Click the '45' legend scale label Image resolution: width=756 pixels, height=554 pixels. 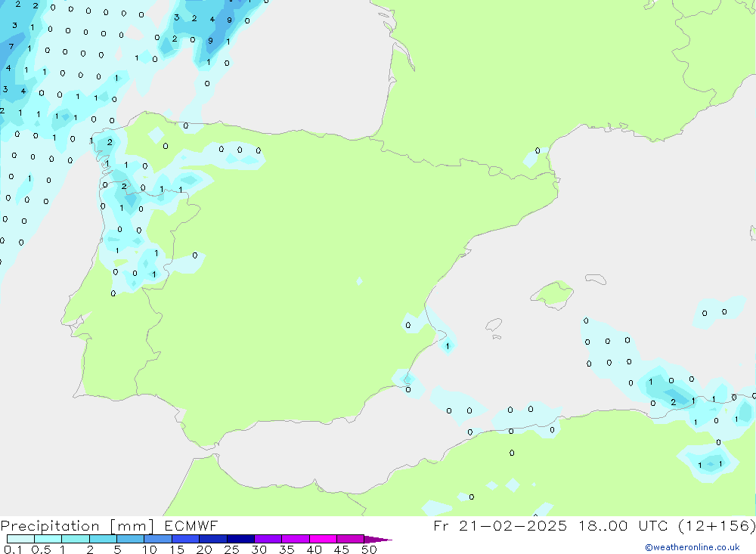click(342, 549)
